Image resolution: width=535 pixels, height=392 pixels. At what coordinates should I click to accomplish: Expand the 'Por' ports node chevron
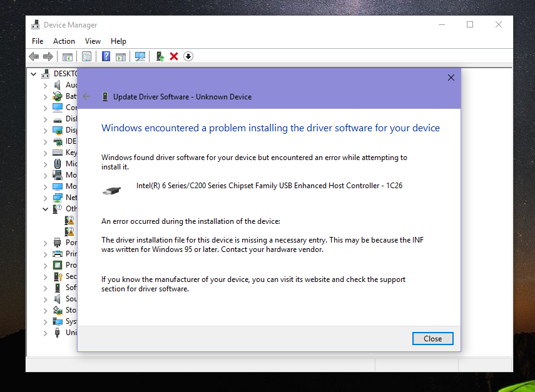point(46,243)
